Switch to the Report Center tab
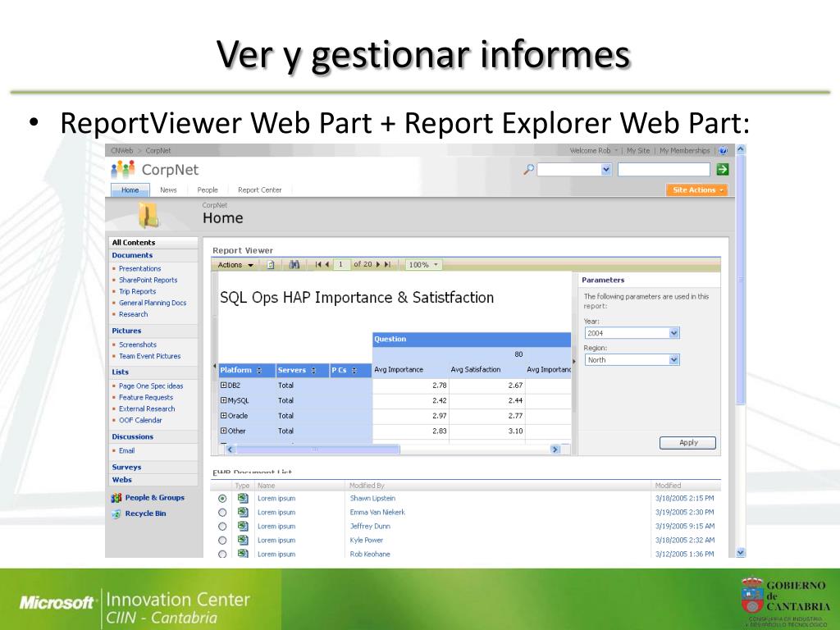 pos(260,190)
